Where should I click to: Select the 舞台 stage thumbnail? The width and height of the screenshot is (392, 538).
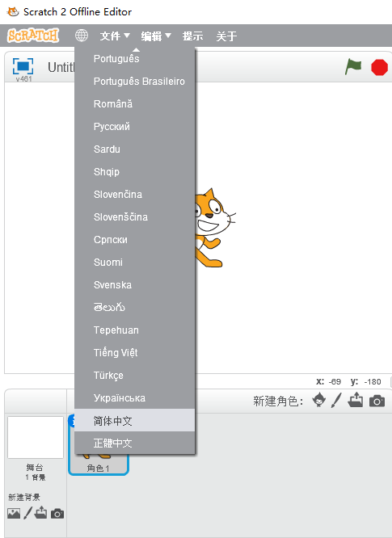36,438
